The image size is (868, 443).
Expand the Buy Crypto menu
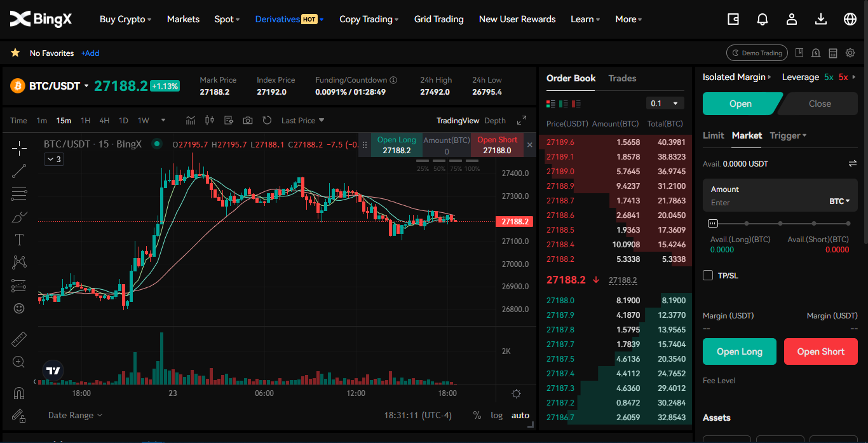(x=125, y=19)
